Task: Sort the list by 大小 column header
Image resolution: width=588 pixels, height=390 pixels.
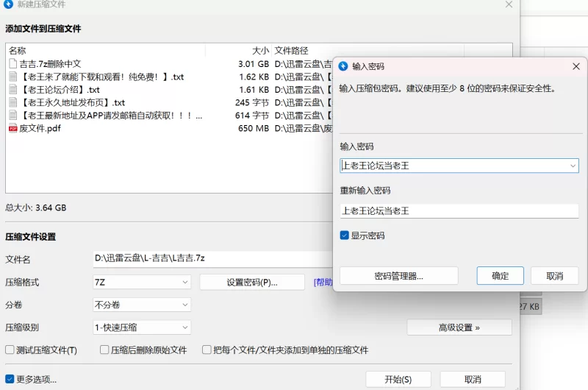Action: [260, 51]
